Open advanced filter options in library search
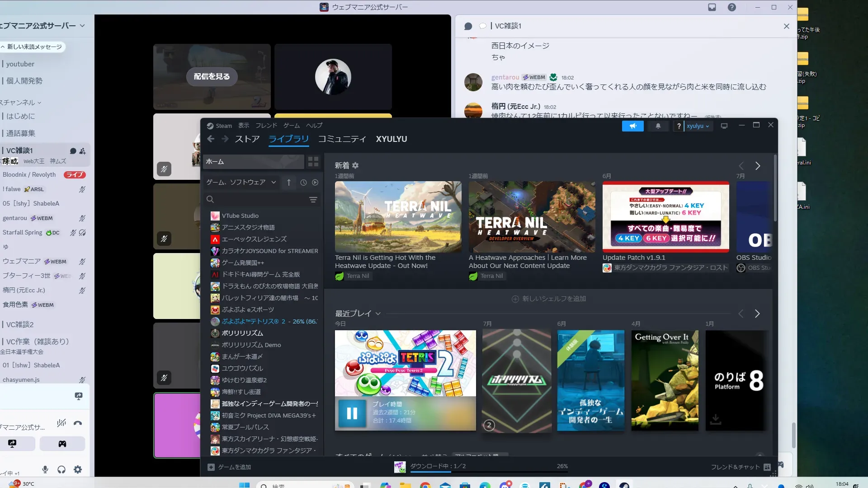Viewport: 868px width, 488px height. tap(313, 200)
